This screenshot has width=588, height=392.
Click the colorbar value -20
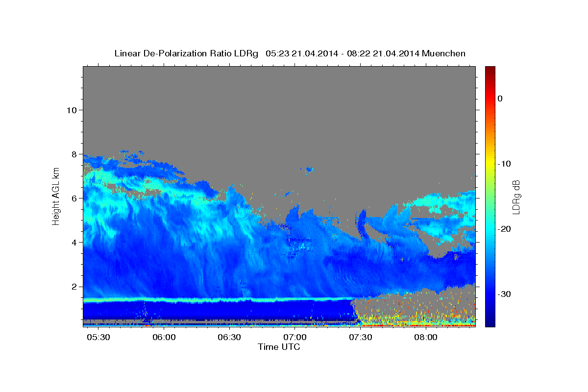pos(504,229)
